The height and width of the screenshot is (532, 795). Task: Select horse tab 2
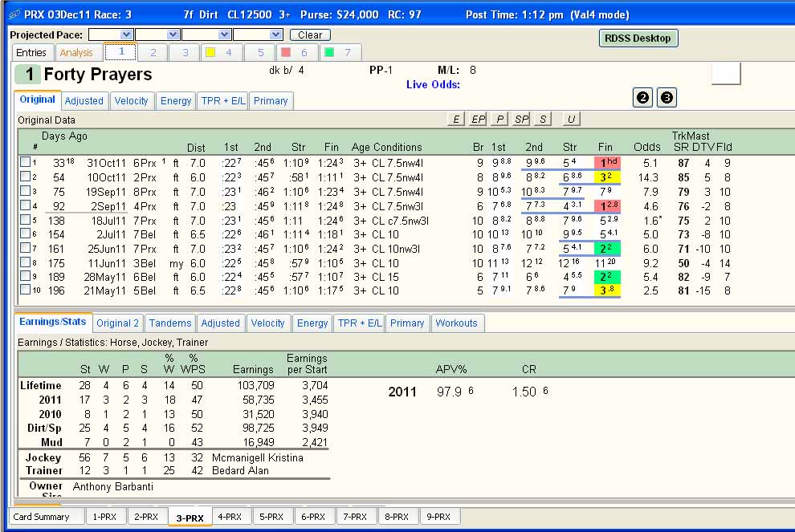(153, 53)
